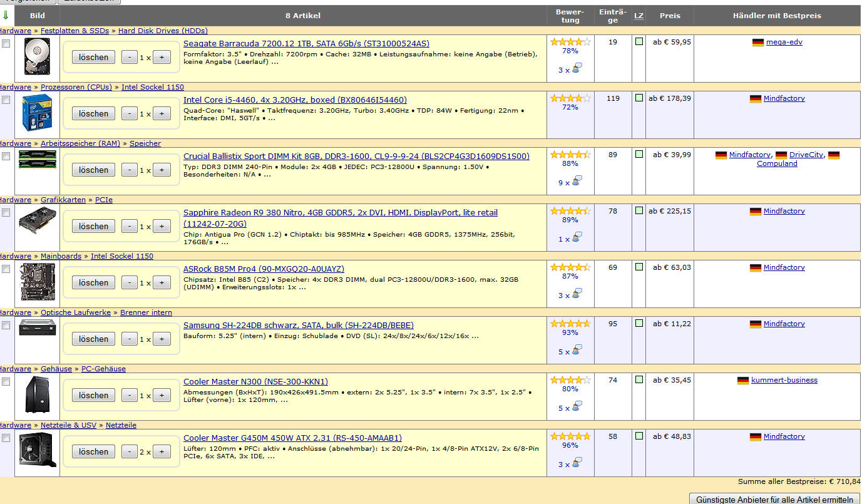Click star rating of Intel Core i5-4460
This screenshot has height=504, width=862.
click(x=570, y=98)
